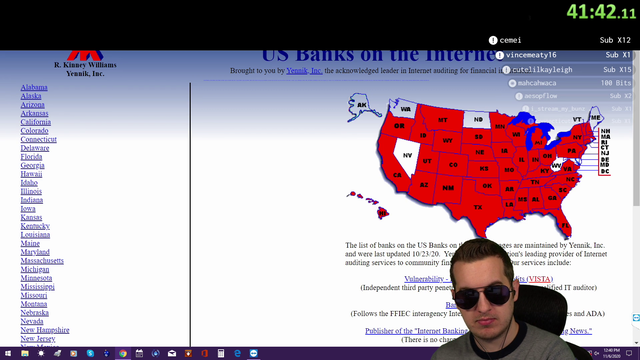Open the Calendar taskbar icon
640x360 pixels.
coord(139,353)
